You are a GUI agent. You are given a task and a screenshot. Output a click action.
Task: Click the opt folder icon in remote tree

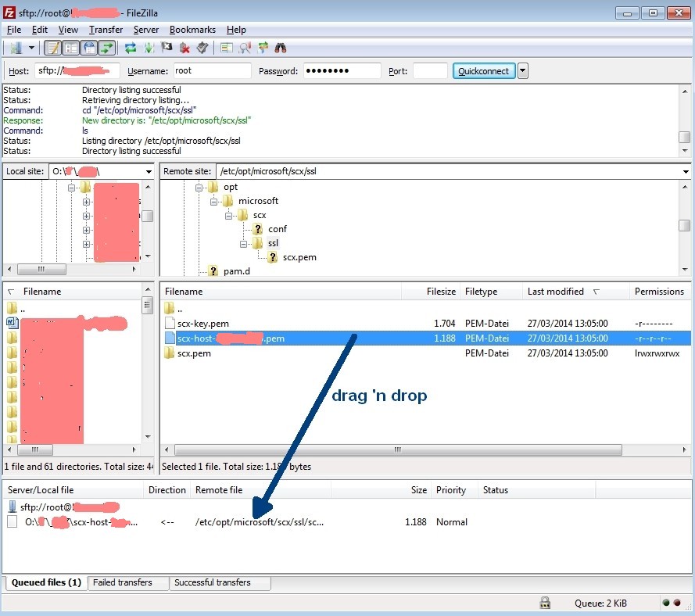tap(213, 187)
